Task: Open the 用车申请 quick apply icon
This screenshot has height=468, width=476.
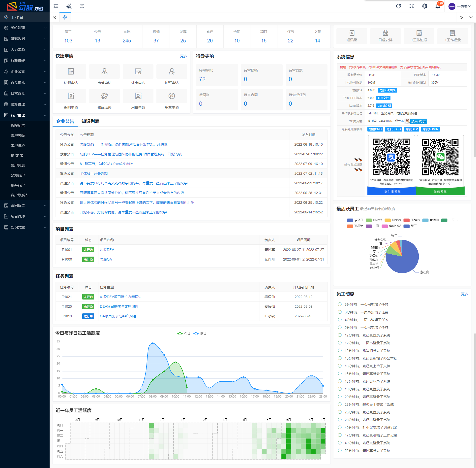Action: [x=172, y=96]
